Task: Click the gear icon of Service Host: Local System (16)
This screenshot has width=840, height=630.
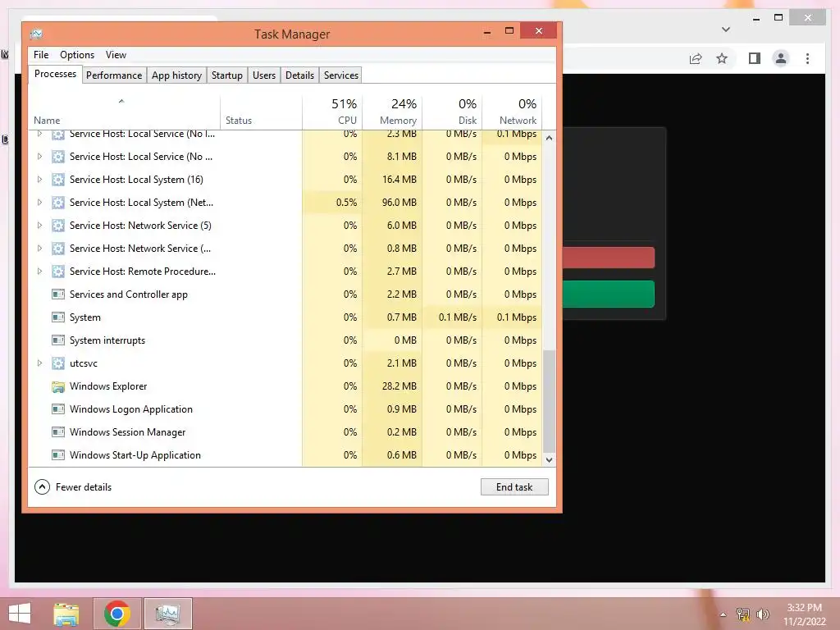Action: point(58,180)
